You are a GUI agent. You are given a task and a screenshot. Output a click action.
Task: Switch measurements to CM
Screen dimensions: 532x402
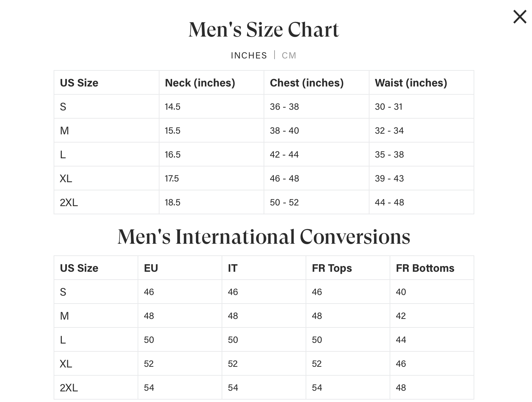[x=289, y=55]
